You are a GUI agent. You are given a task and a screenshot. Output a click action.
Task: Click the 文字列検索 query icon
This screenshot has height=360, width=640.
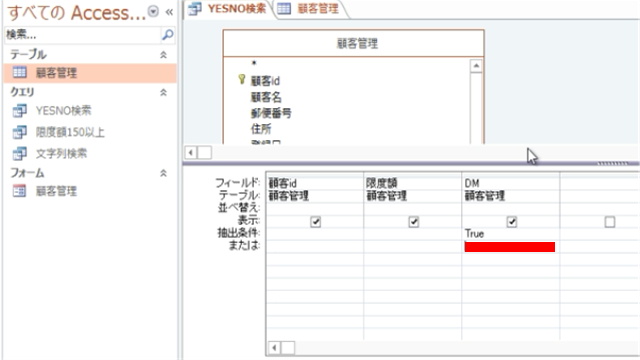(x=20, y=153)
